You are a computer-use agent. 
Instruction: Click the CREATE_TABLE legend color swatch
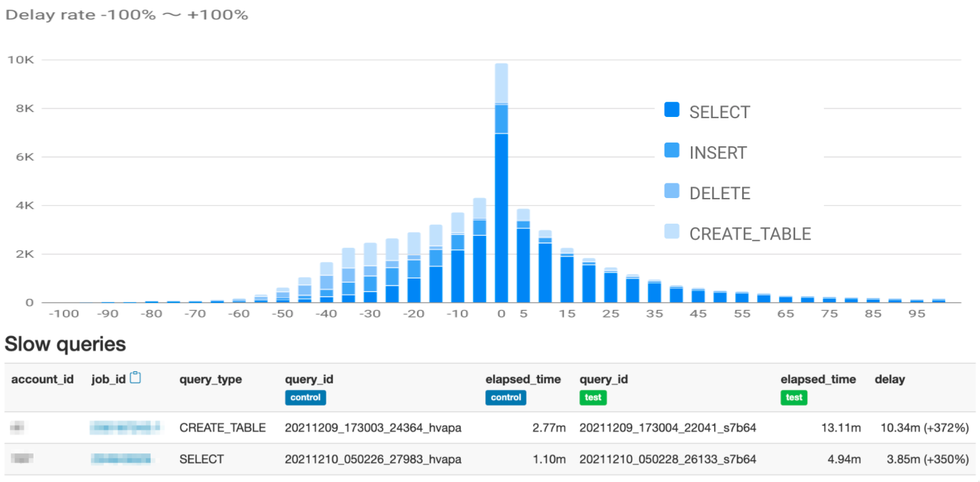pos(671,232)
